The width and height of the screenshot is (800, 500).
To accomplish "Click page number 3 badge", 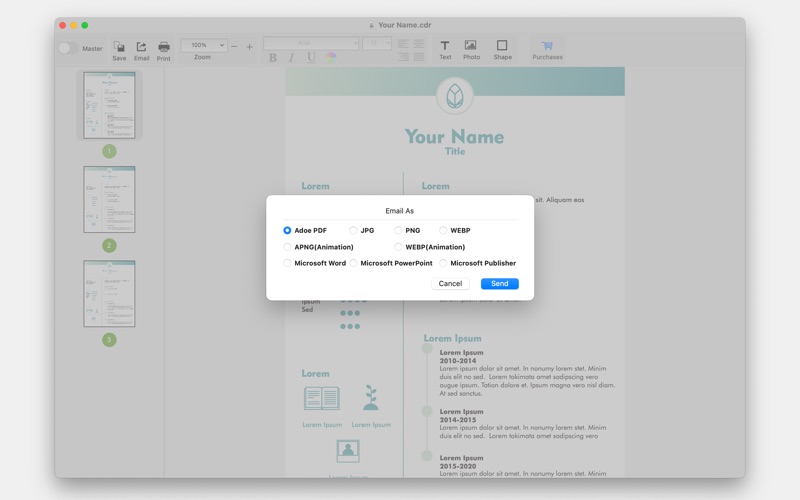I will (109, 340).
